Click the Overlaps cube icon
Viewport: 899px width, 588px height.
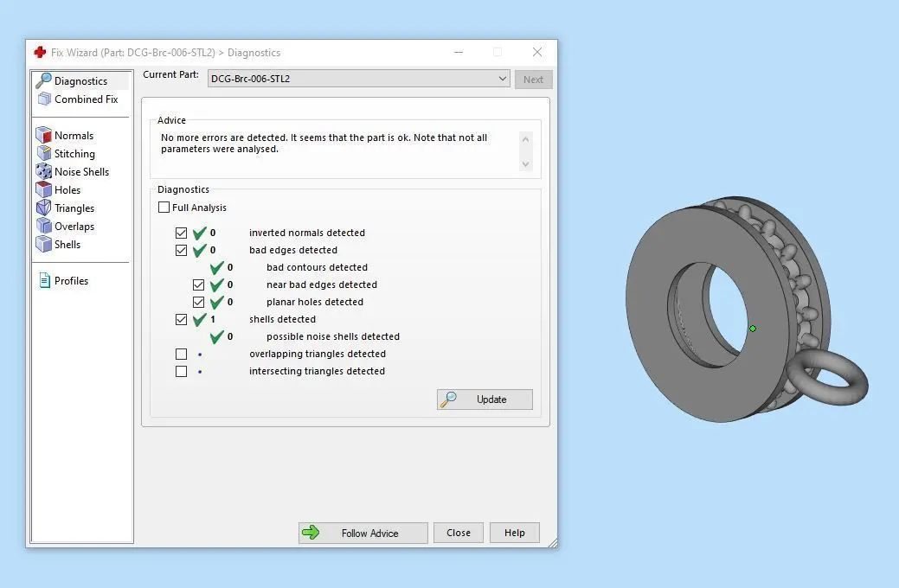tap(43, 226)
